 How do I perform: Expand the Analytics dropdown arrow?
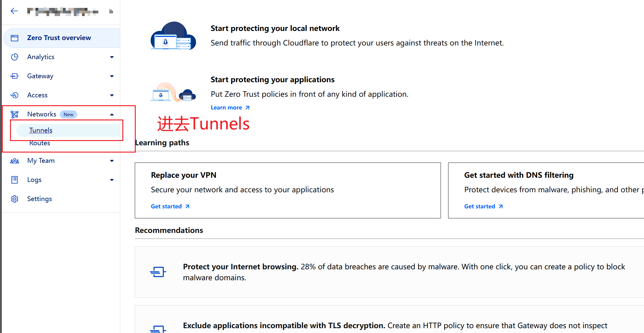tap(112, 57)
